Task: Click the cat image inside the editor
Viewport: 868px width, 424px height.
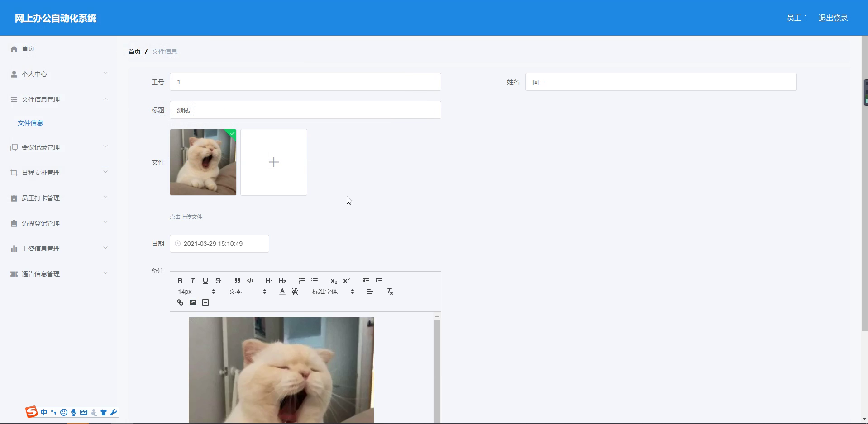Action: pyautogui.click(x=281, y=370)
